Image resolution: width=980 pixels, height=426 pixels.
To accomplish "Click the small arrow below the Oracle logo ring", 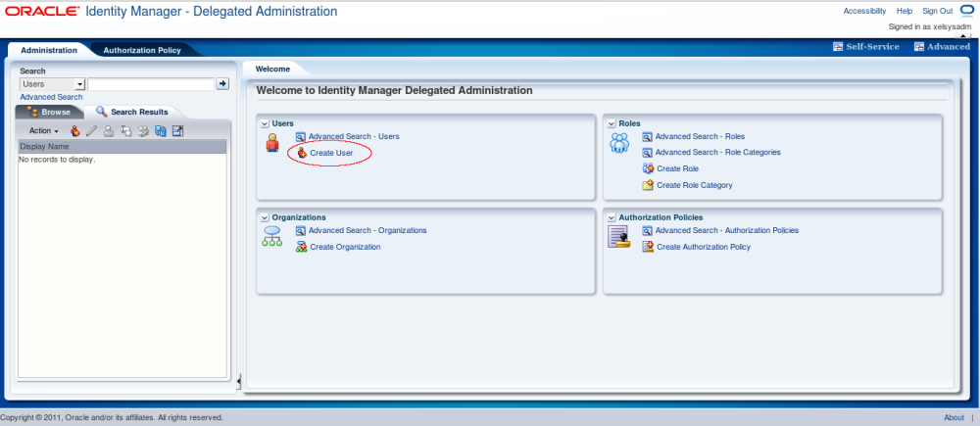I will [x=963, y=36].
